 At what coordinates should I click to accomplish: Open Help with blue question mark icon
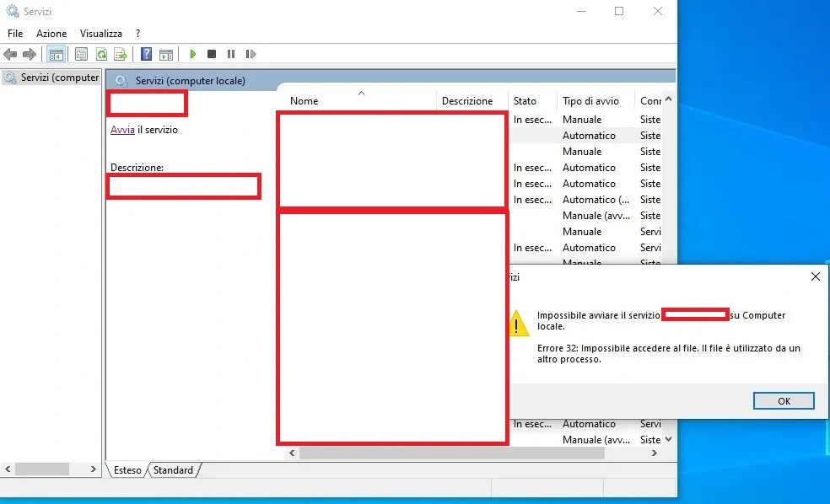click(146, 55)
